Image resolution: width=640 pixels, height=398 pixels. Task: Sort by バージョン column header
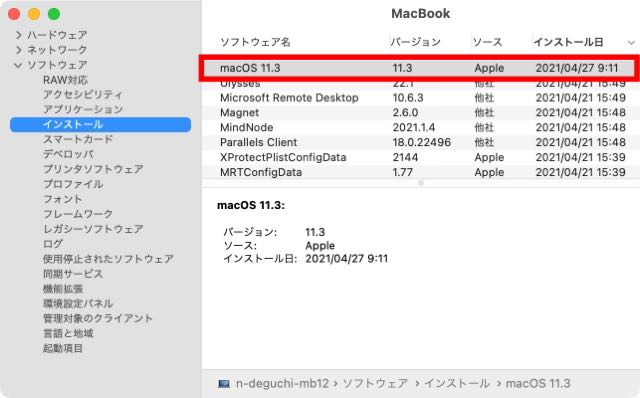pos(416,42)
